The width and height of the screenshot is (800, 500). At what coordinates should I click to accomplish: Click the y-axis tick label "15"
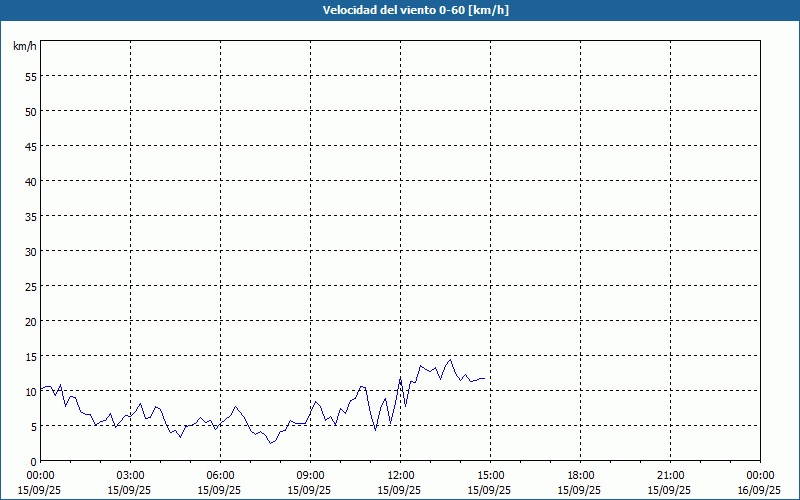click(x=31, y=356)
